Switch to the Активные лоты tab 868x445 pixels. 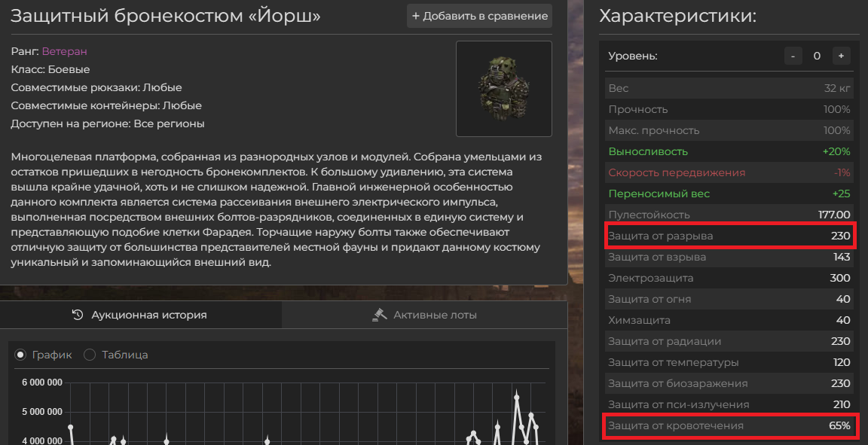[425, 315]
